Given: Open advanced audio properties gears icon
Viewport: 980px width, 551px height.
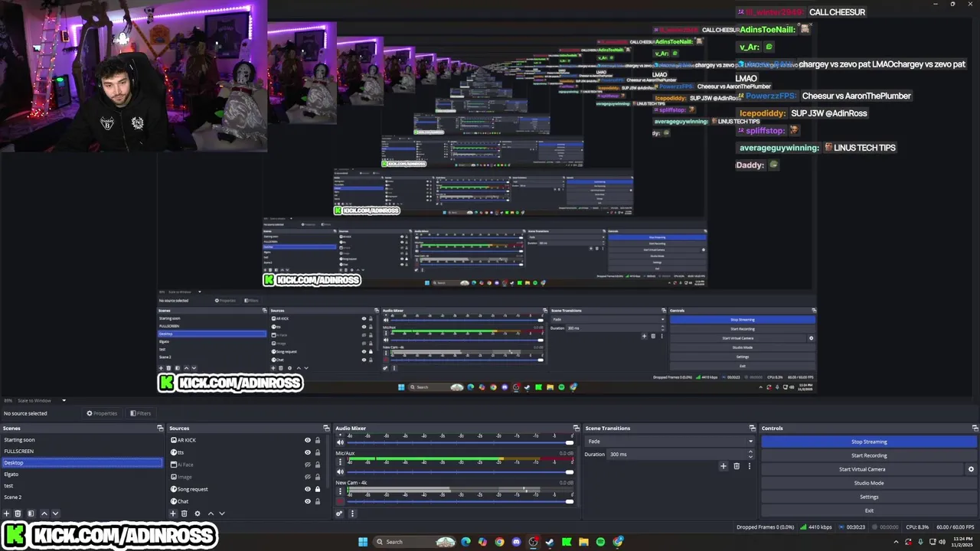Looking at the screenshot, I should (339, 514).
